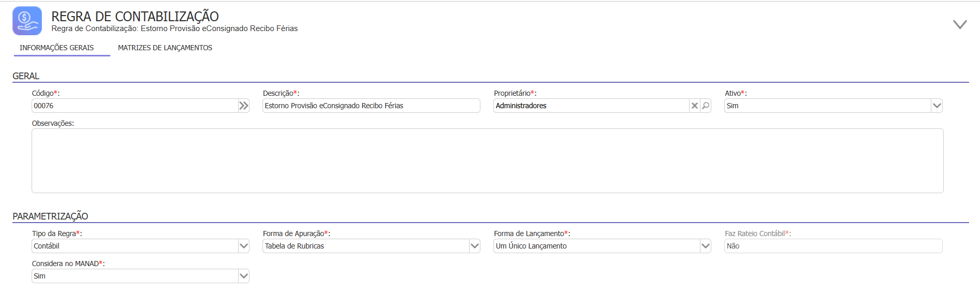Click the Parametrização section heading
This screenshot has height=306, width=980.
pyautogui.click(x=50, y=216)
